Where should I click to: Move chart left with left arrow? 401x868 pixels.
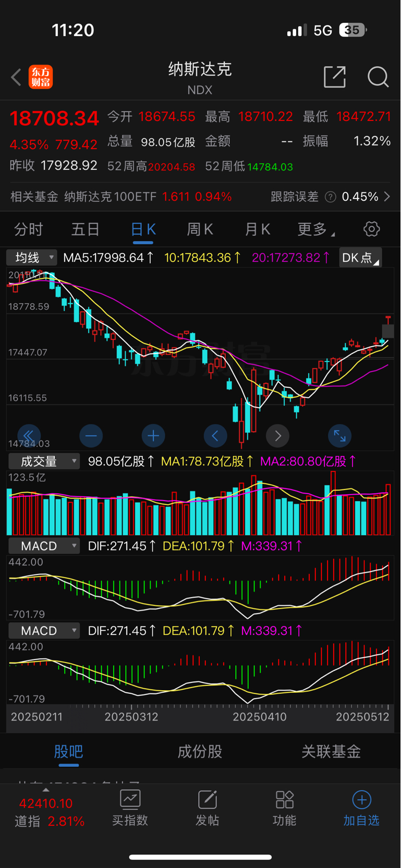[x=215, y=435]
